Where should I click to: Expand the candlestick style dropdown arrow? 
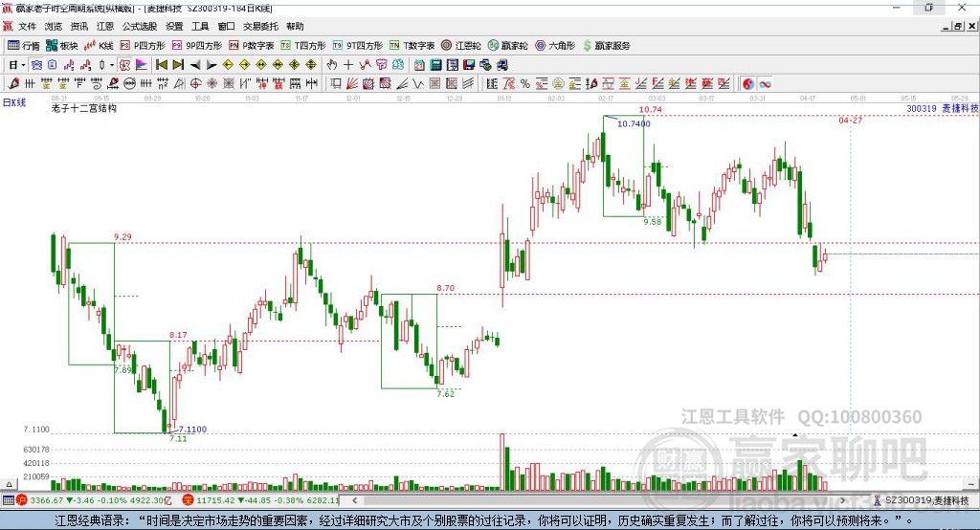pyautogui.click(x=112, y=65)
